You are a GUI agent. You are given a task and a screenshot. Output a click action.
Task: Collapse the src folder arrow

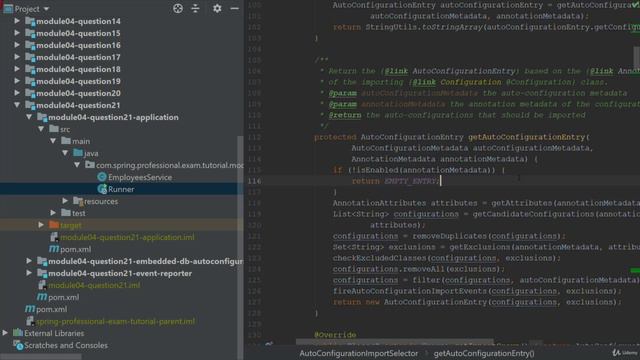[x=41, y=129]
